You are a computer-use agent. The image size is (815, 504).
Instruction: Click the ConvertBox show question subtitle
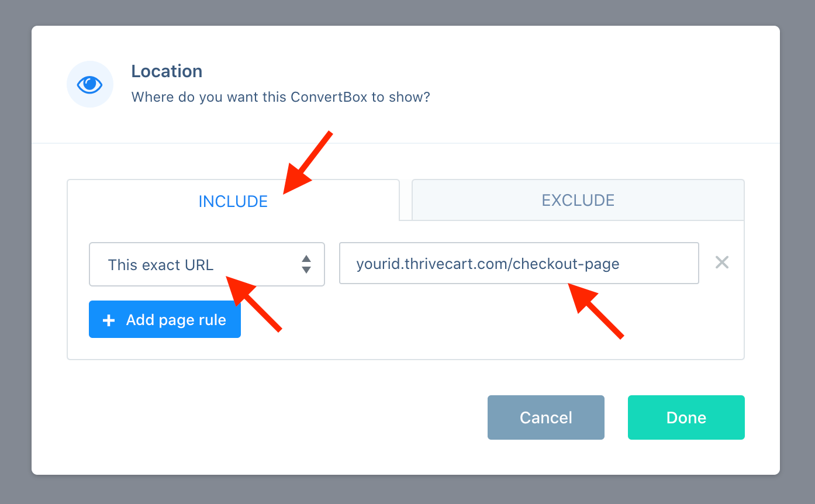click(281, 97)
